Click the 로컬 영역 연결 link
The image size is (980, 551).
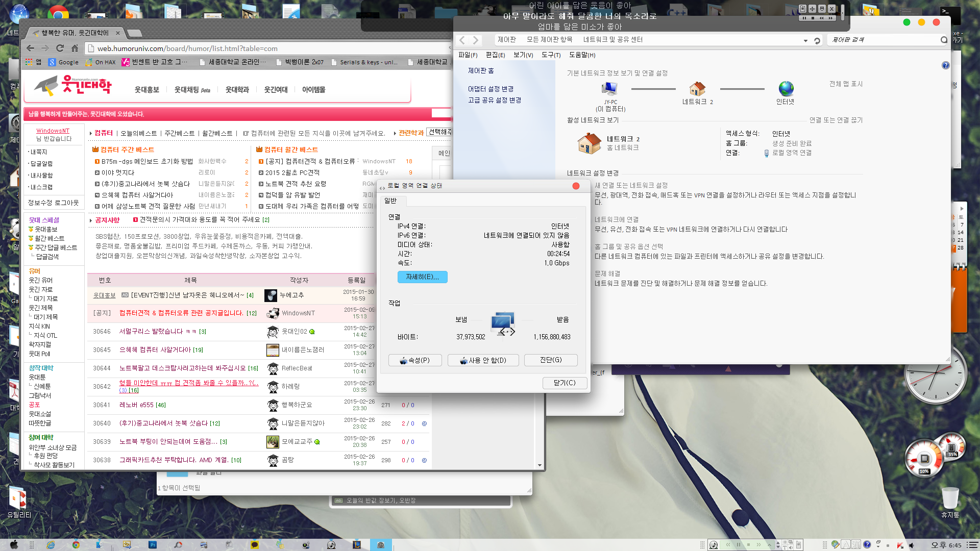(x=792, y=153)
